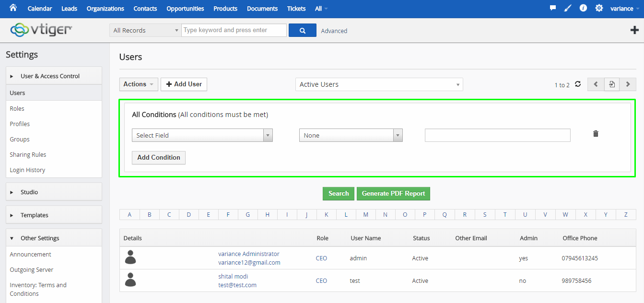Click the Add User button
Image resolution: width=644 pixels, height=303 pixels.
pos(184,84)
